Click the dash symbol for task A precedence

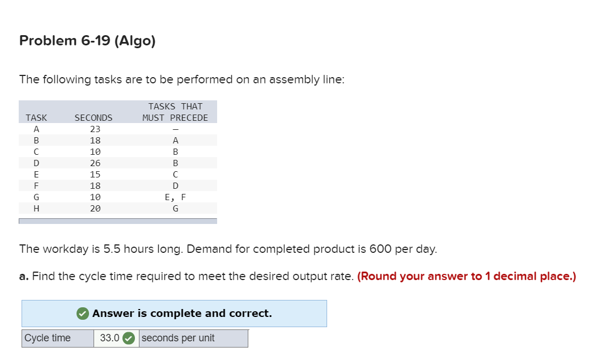coord(176,129)
